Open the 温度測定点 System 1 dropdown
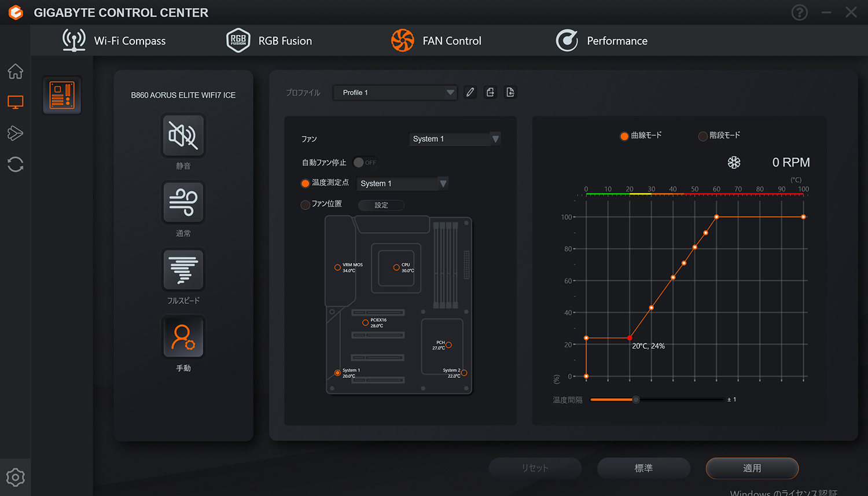Viewport: 868px width, 496px height. (x=402, y=183)
